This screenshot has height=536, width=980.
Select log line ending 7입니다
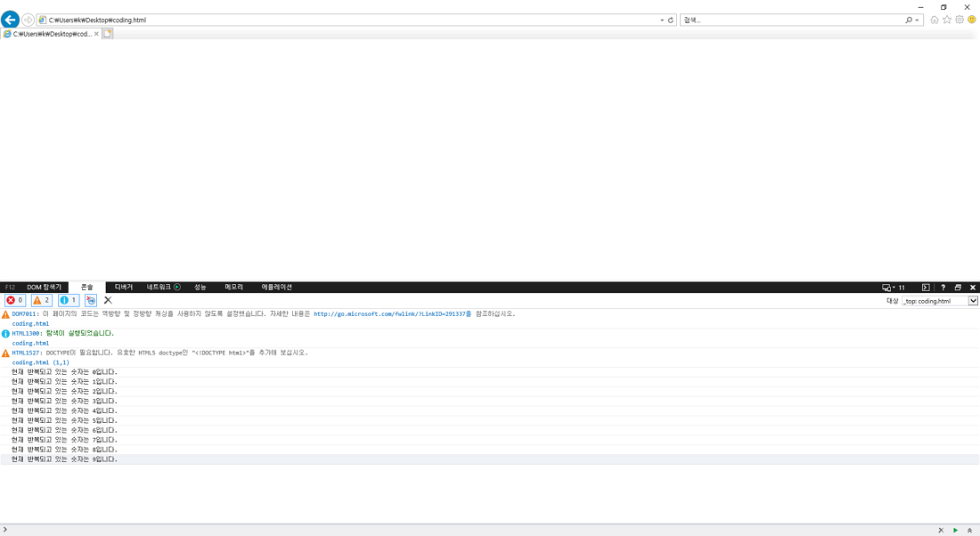click(490, 440)
